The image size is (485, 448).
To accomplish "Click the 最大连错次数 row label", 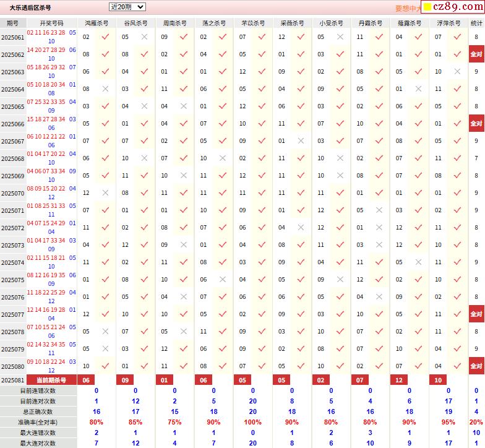I will click(x=38, y=433).
